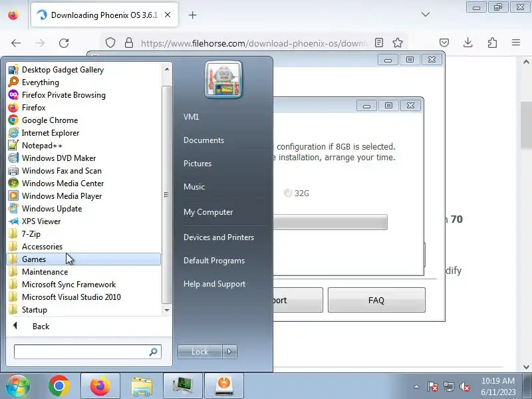Open Chrome from the taskbar

tap(59, 386)
